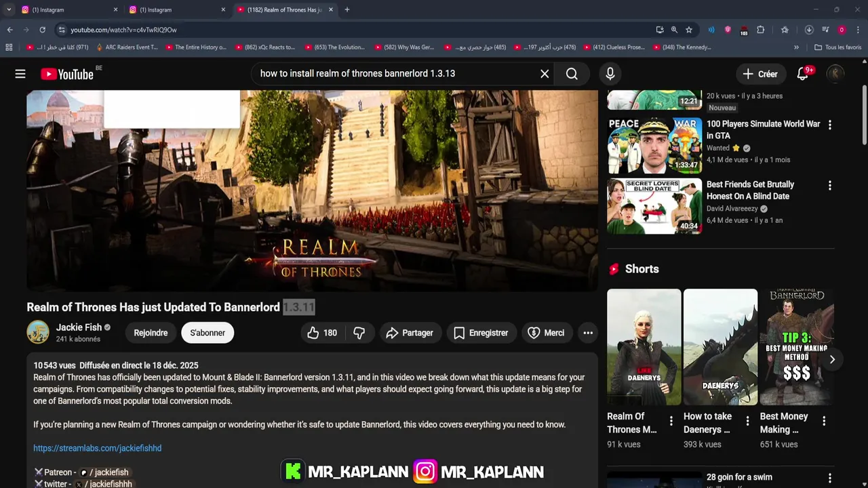
Task: Open Jackie Fish channel avatar
Action: (x=38, y=332)
